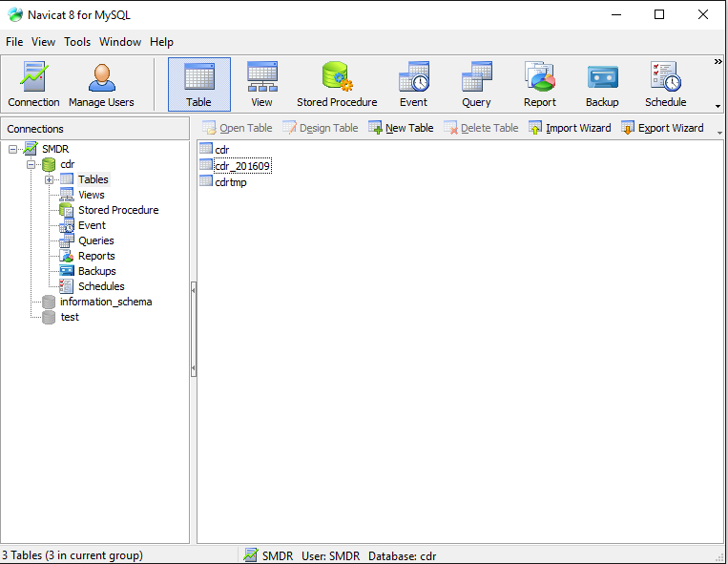Open Stored Procedure toolbar button
Screen dimensions: 728x564
tap(337, 85)
